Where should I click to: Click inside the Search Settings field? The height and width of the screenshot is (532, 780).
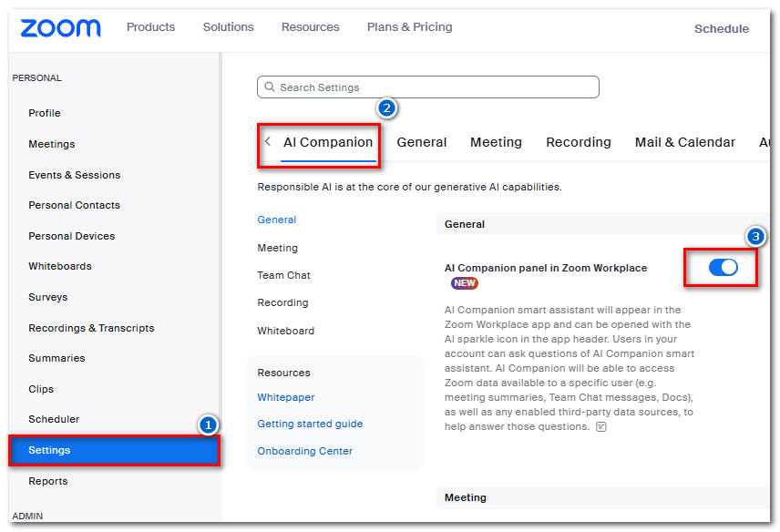[428, 87]
